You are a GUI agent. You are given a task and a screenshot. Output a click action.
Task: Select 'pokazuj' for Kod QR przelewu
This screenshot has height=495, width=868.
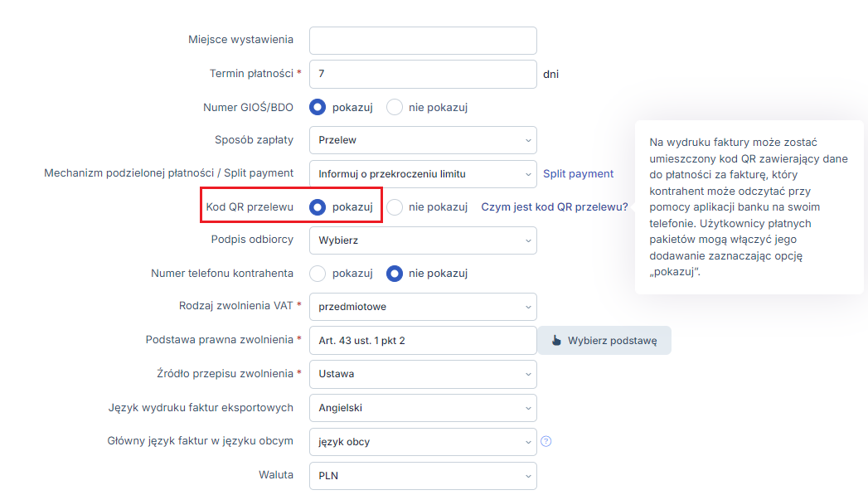318,207
